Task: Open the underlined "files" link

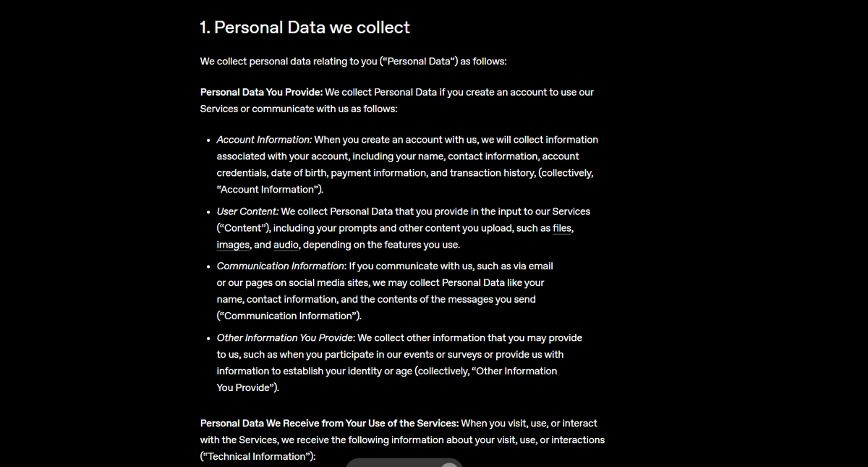Action: pyautogui.click(x=563, y=228)
